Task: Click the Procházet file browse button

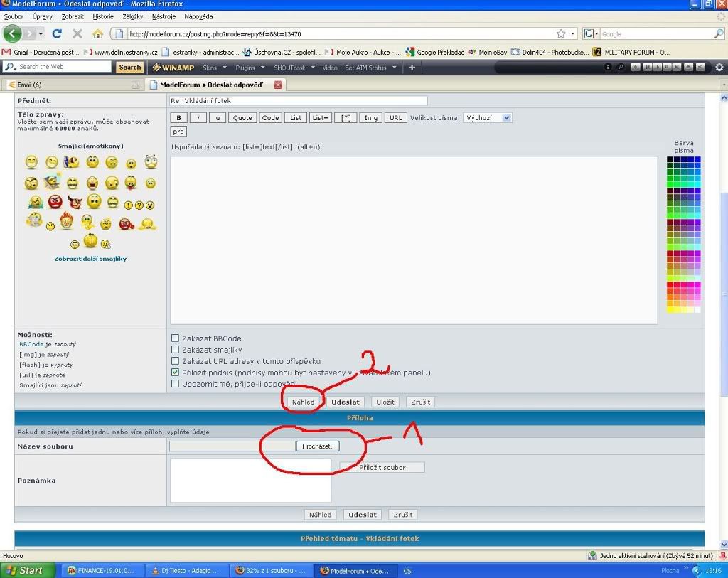Action: pyautogui.click(x=318, y=446)
